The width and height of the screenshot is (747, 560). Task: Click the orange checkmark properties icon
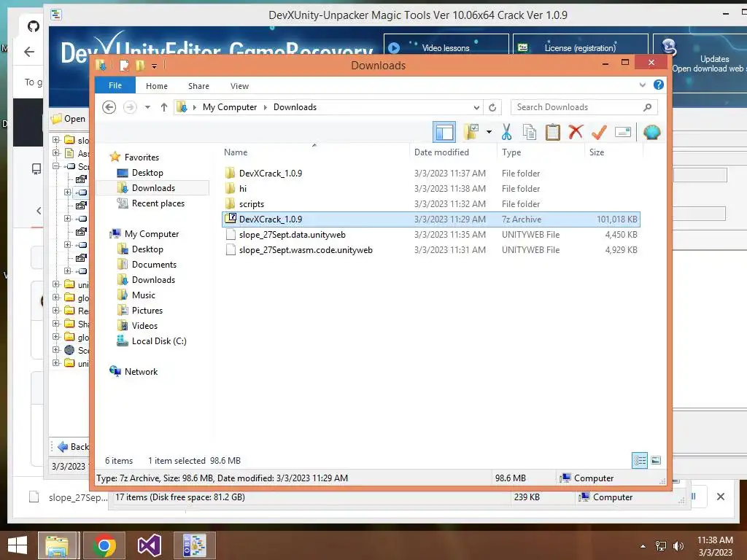[x=599, y=132]
